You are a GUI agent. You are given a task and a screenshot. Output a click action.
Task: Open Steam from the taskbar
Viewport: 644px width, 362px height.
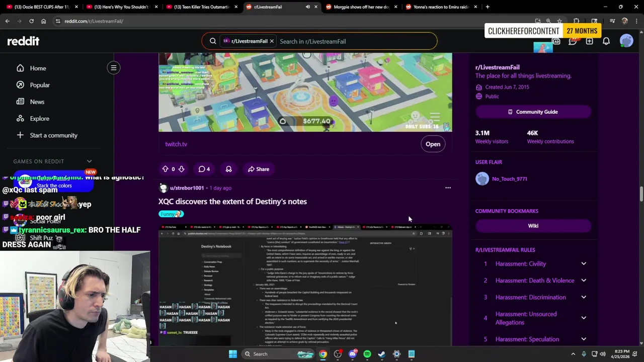pos(382,354)
